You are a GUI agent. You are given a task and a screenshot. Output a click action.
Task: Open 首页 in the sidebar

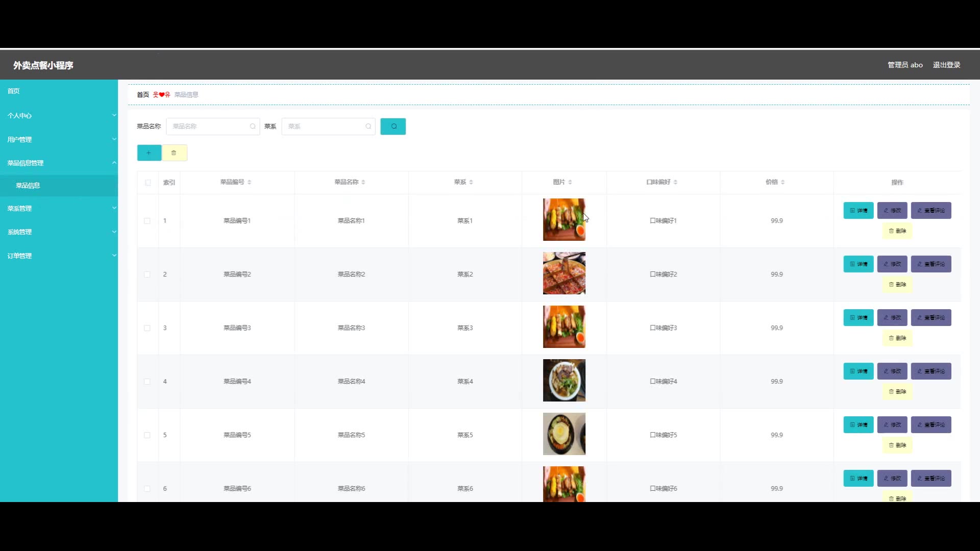[14, 91]
